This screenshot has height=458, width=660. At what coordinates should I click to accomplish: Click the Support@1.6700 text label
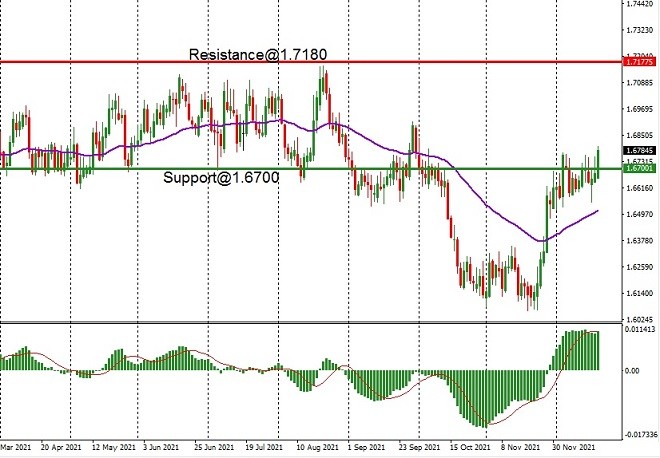point(221,178)
